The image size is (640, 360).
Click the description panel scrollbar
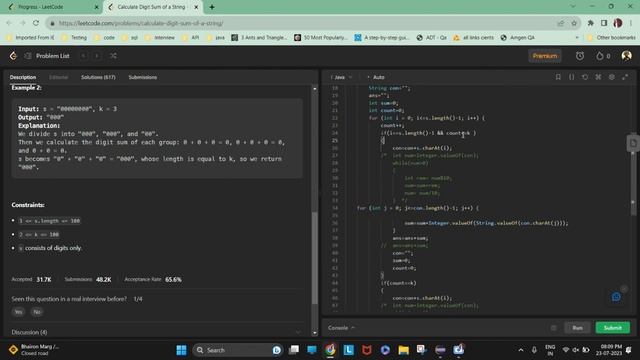click(x=315, y=257)
